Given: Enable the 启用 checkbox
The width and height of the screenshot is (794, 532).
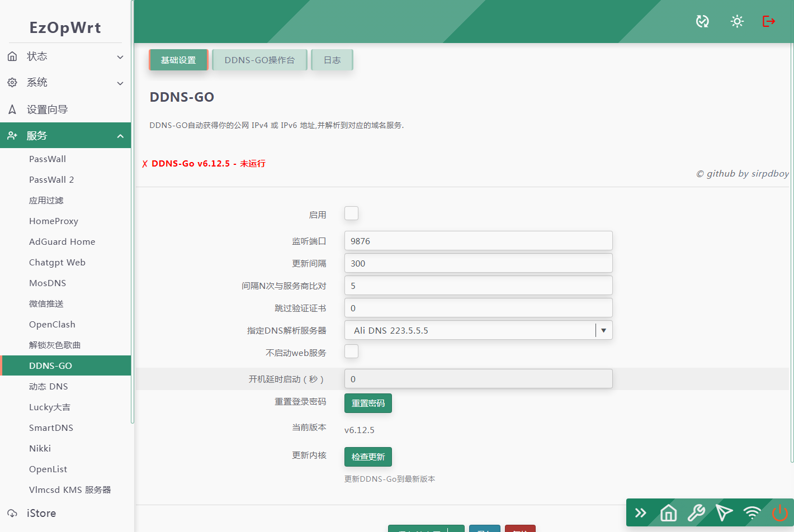Looking at the screenshot, I should click(351, 213).
